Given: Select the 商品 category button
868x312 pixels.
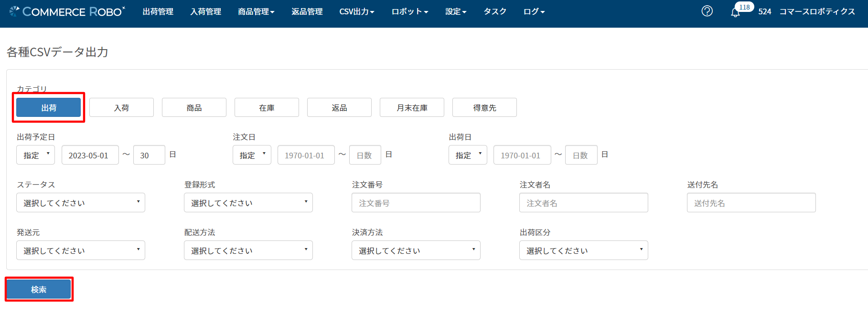Looking at the screenshot, I should pyautogui.click(x=194, y=107).
